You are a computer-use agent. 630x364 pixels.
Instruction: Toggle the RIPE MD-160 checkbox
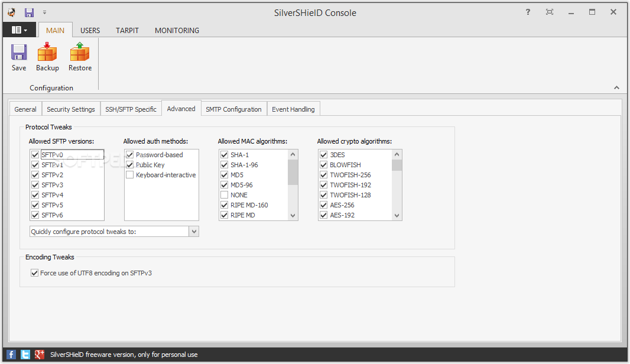225,205
